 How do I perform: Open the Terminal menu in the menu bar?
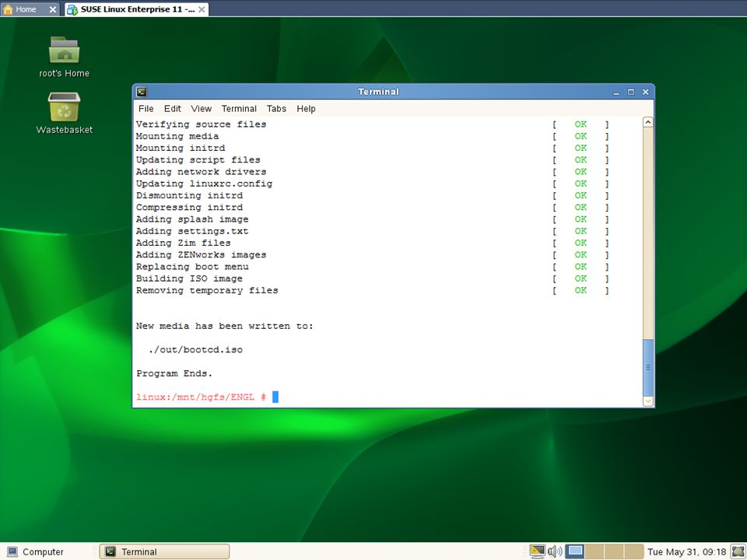[x=239, y=109]
